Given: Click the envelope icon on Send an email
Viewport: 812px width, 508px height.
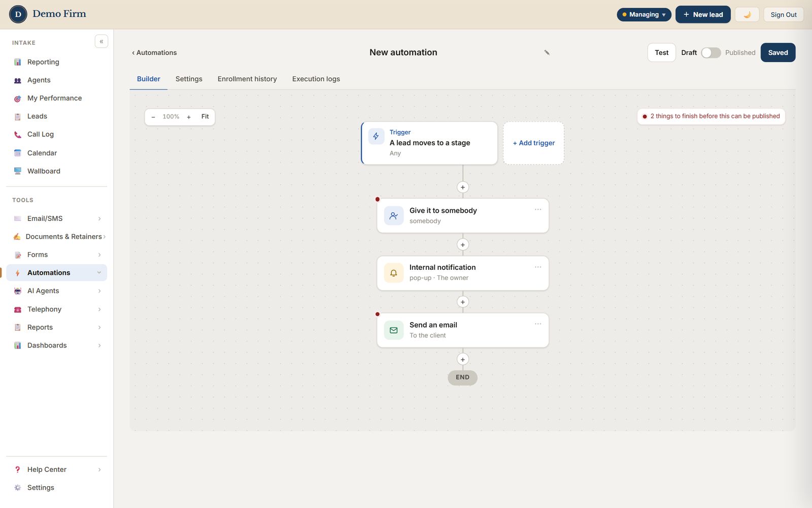Looking at the screenshot, I should point(394,330).
